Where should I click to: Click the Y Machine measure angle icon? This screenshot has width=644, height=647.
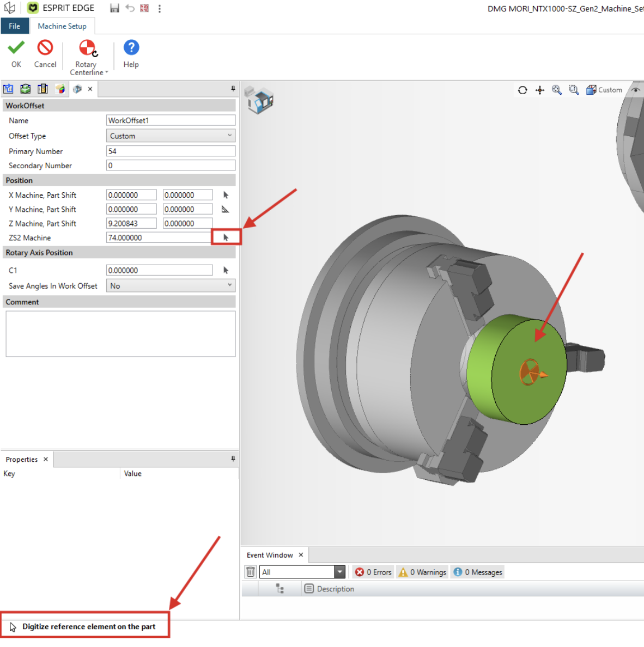click(x=226, y=209)
